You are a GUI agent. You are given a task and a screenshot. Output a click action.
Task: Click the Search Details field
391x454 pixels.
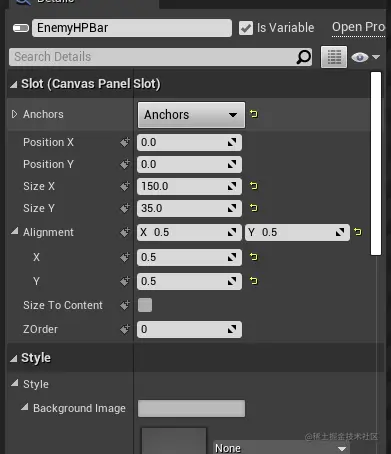(161, 57)
